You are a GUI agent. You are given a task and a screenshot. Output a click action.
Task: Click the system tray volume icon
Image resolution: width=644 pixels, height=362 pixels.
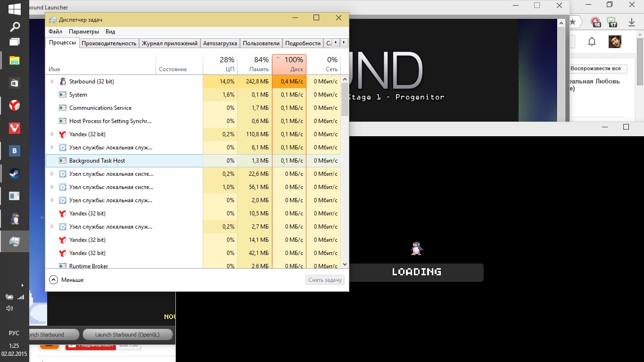(x=9, y=308)
